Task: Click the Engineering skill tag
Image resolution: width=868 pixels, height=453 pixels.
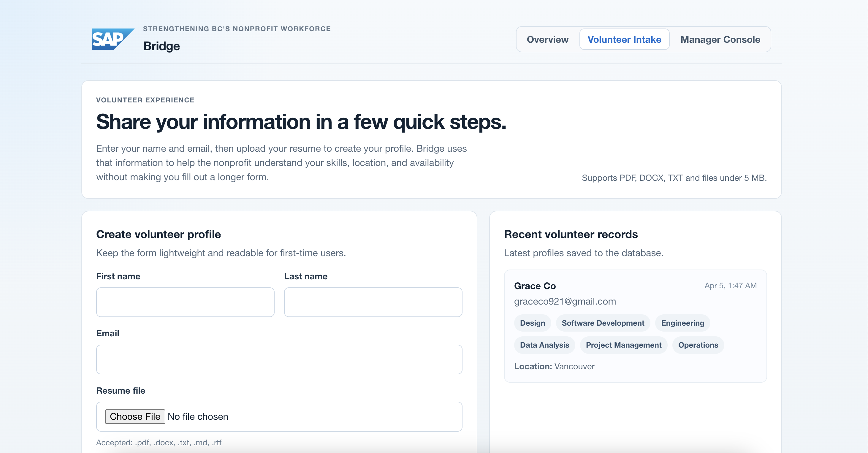Action: (x=682, y=323)
